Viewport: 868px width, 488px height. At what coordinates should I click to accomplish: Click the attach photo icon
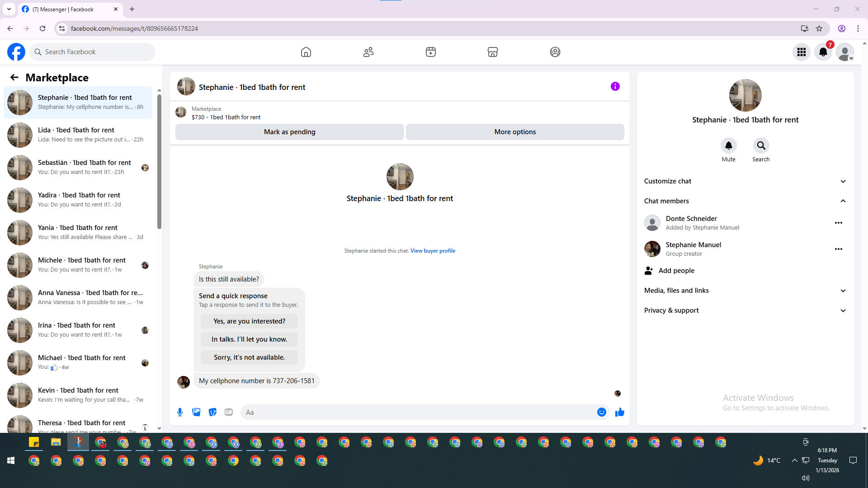click(196, 412)
